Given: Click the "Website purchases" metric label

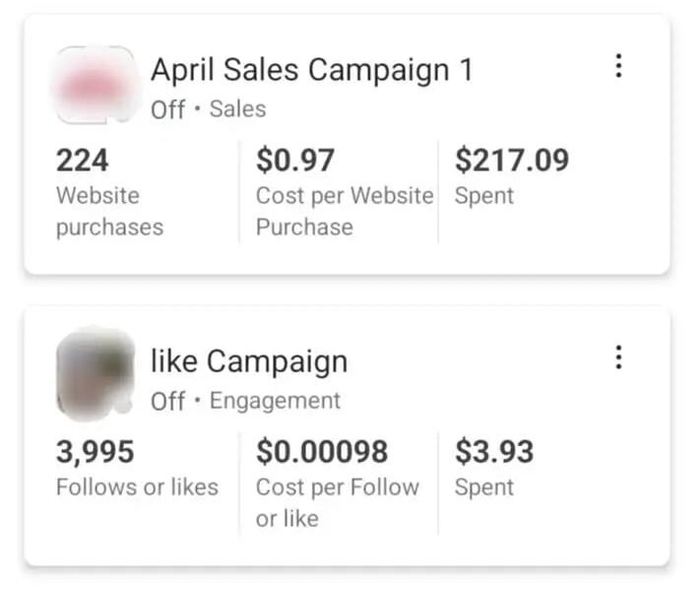Looking at the screenshot, I should click(x=109, y=211).
